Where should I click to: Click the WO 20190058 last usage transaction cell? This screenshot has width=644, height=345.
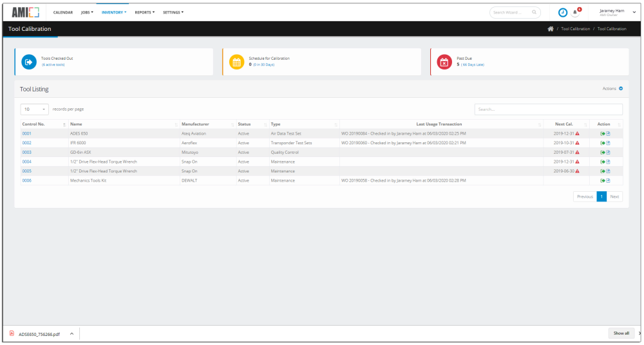click(442, 181)
